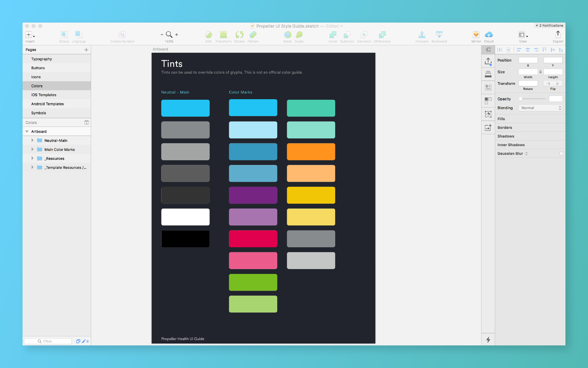Open the Blending mode dropdown
The image size is (588, 368).
[x=541, y=108]
